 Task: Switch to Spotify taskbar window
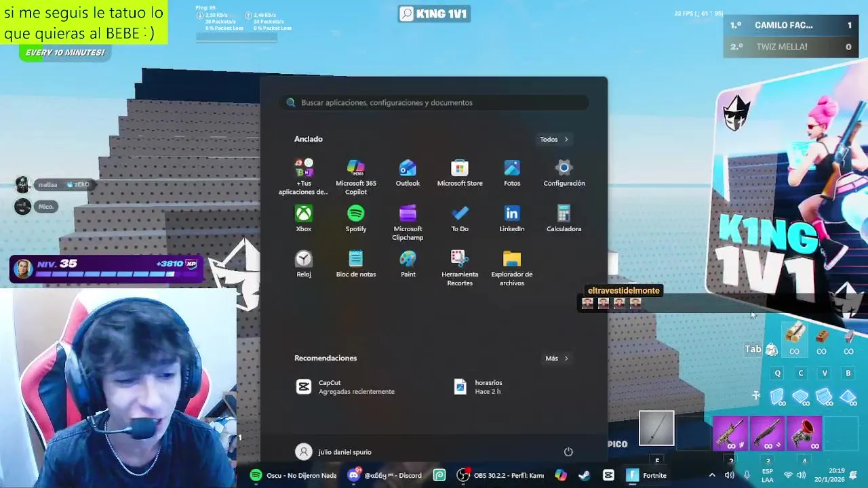(293, 476)
